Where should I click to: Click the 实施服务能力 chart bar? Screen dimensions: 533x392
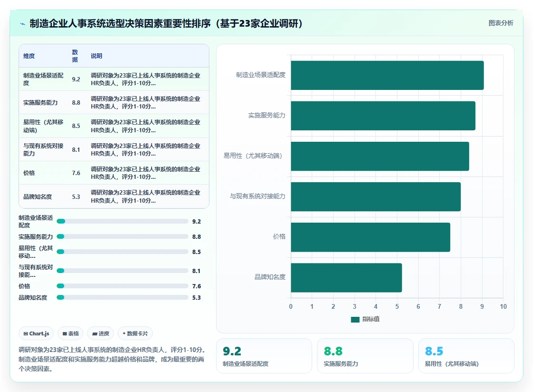click(x=383, y=116)
